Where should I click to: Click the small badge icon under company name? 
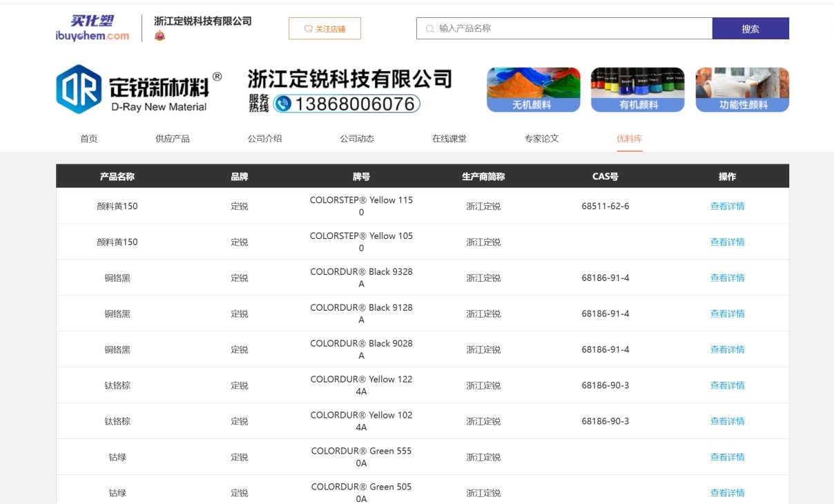(x=159, y=36)
